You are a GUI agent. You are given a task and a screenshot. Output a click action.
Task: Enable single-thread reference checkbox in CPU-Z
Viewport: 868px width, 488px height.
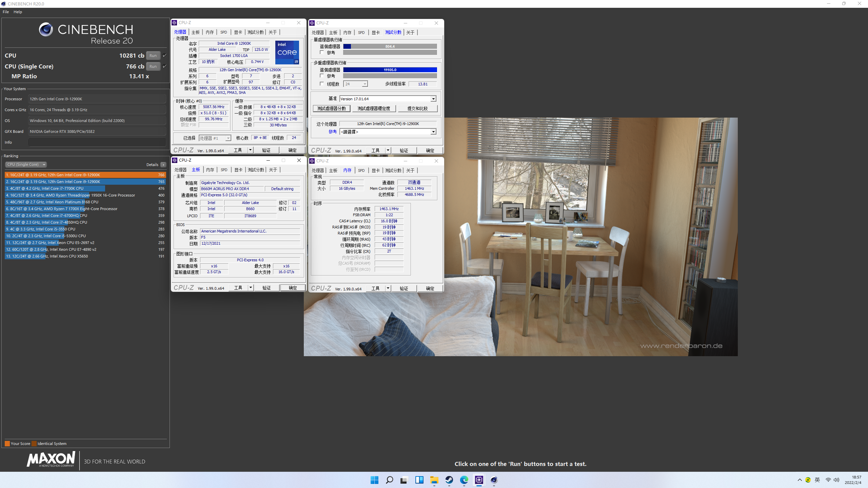pos(322,53)
